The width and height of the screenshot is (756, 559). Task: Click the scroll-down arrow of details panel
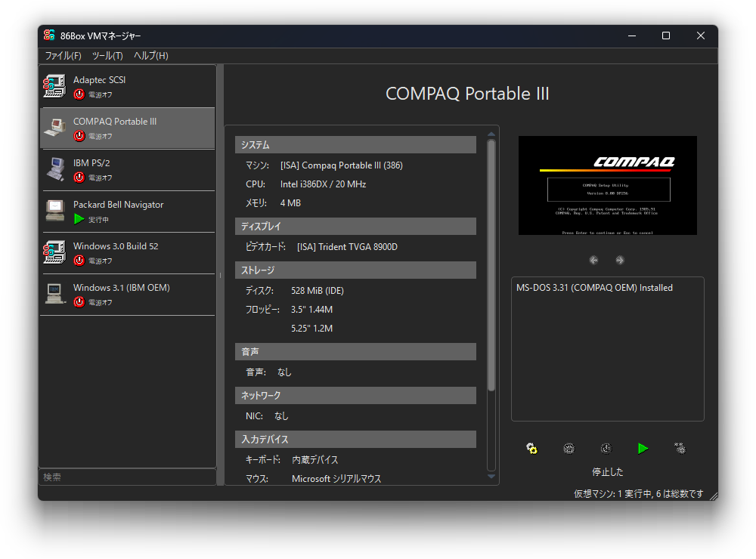tap(491, 476)
